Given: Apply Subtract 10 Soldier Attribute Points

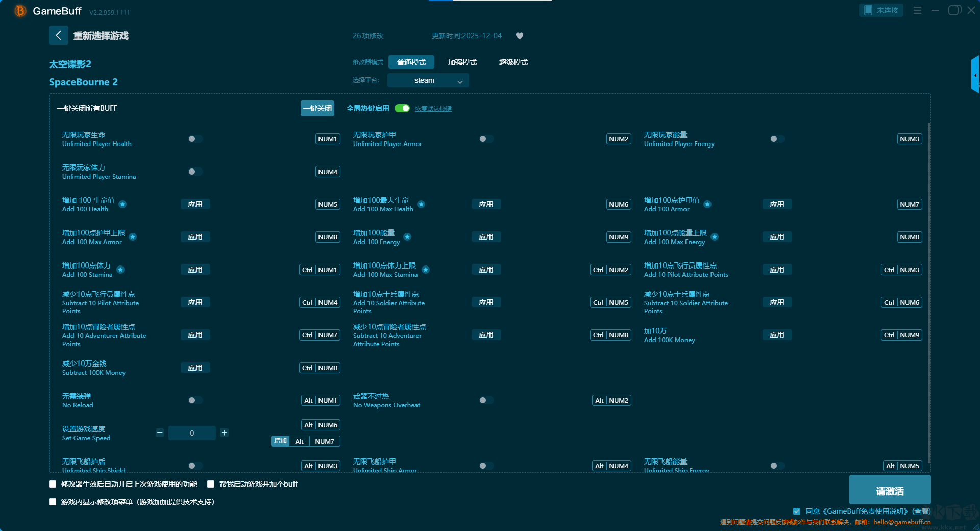Looking at the screenshot, I should (x=777, y=302).
